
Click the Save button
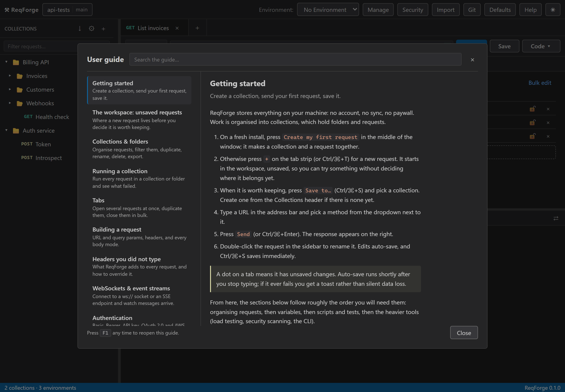click(504, 46)
